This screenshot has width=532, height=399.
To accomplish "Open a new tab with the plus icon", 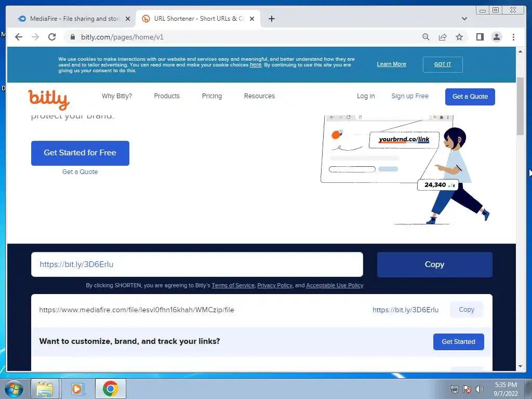I will point(271,19).
